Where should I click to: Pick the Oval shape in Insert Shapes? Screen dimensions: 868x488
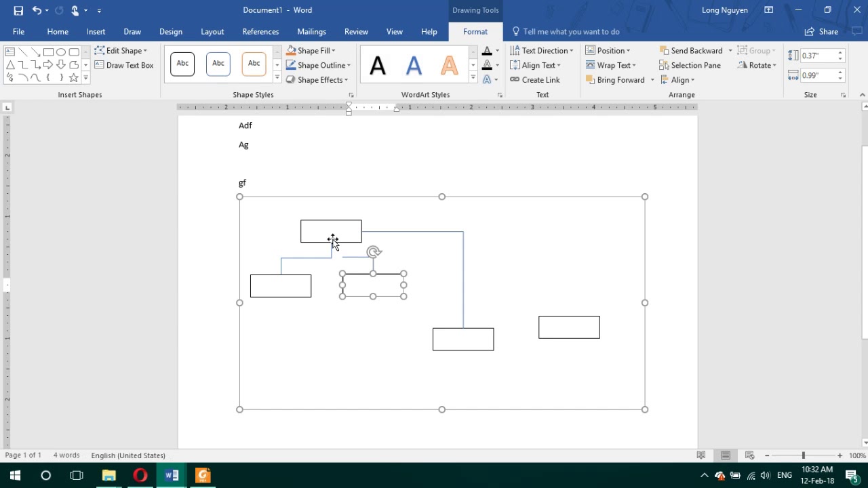[61, 52]
